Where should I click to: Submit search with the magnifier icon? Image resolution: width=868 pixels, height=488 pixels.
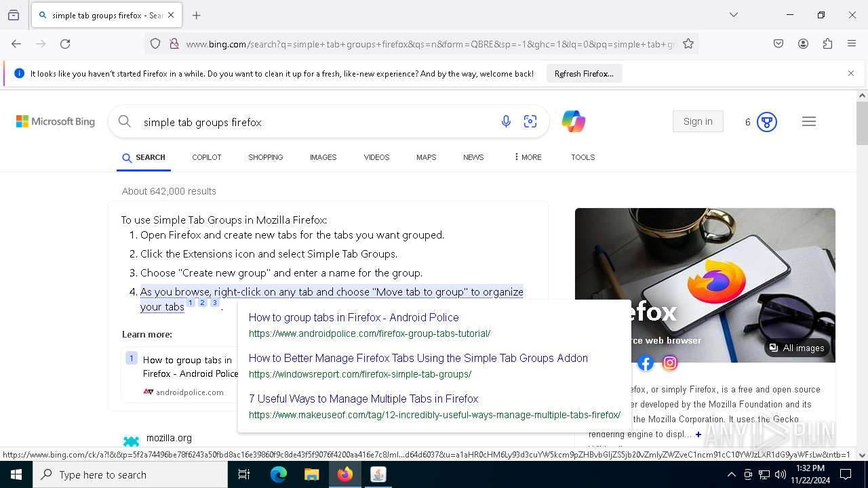click(125, 121)
